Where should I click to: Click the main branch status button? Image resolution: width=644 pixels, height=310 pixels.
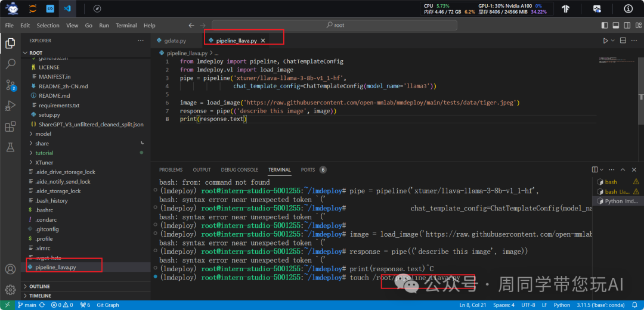point(26,305)
